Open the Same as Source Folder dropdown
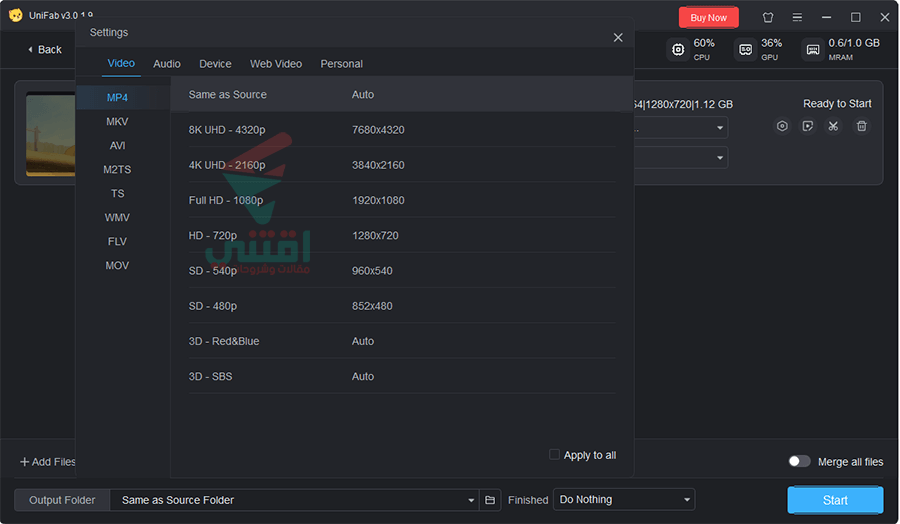 coord(294,500)
